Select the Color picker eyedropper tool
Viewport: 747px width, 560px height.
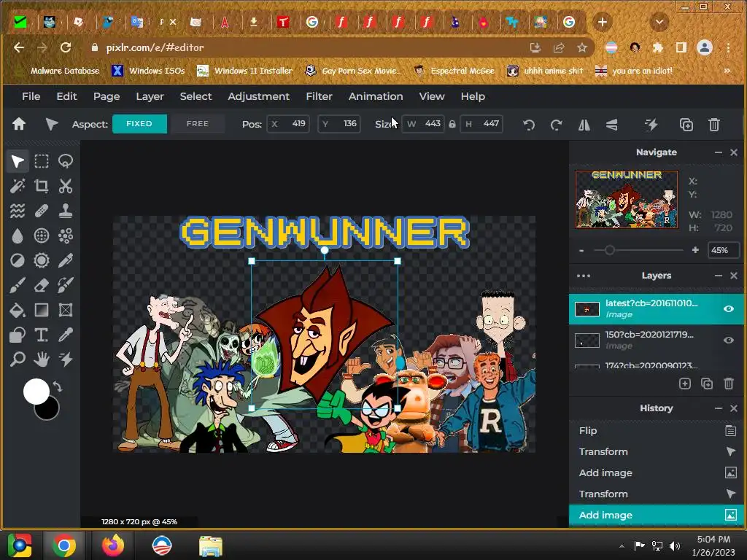[65, 335]
